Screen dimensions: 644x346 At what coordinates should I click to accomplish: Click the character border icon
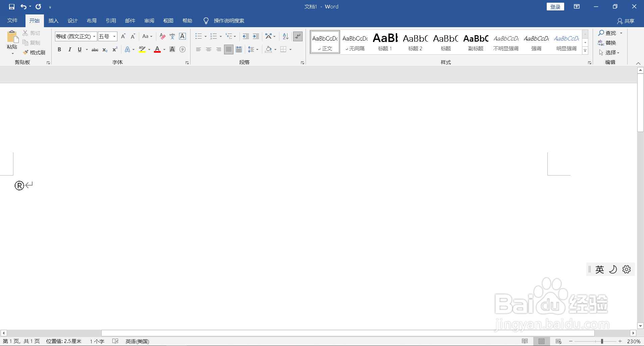click(182, 36)
